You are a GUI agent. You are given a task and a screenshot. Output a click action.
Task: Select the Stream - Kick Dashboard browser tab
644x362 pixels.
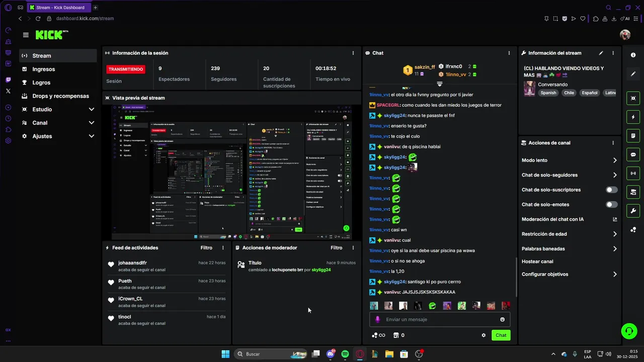point(59,8)
